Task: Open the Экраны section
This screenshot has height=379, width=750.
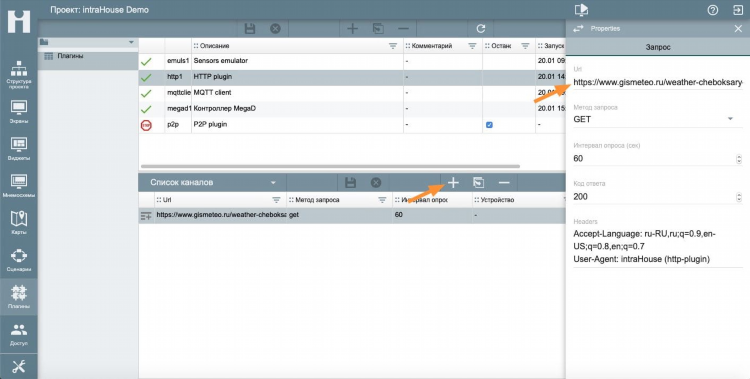Action: [x=19, y=112]
